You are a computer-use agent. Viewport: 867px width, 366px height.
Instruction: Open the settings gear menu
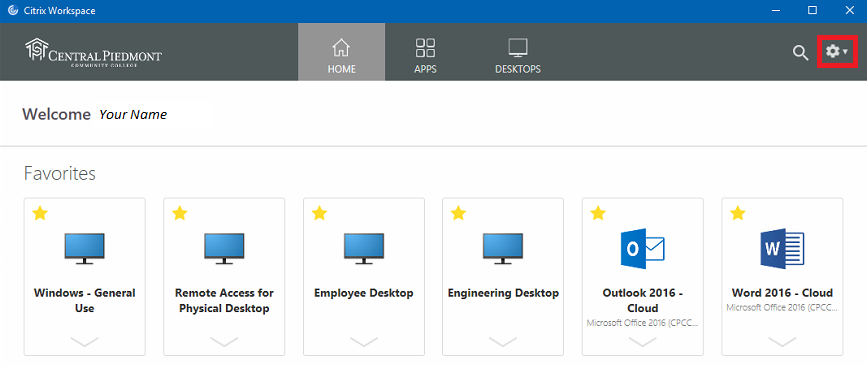pyautogui.click(x=837, y=51)
